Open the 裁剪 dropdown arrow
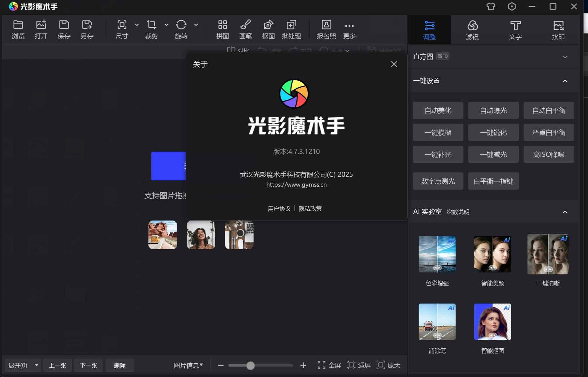The width and height of the screenshot is (588, 377). tap(166, 25)
